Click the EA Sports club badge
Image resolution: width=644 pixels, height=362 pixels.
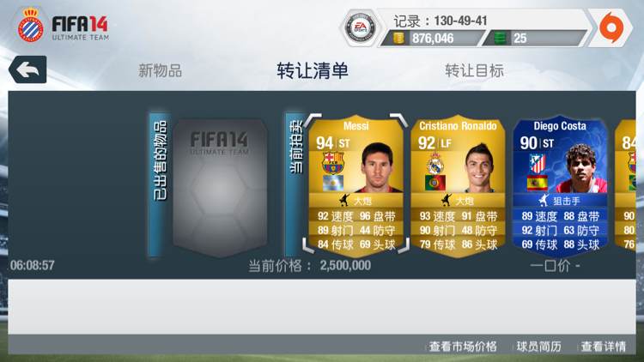(360, 28)
